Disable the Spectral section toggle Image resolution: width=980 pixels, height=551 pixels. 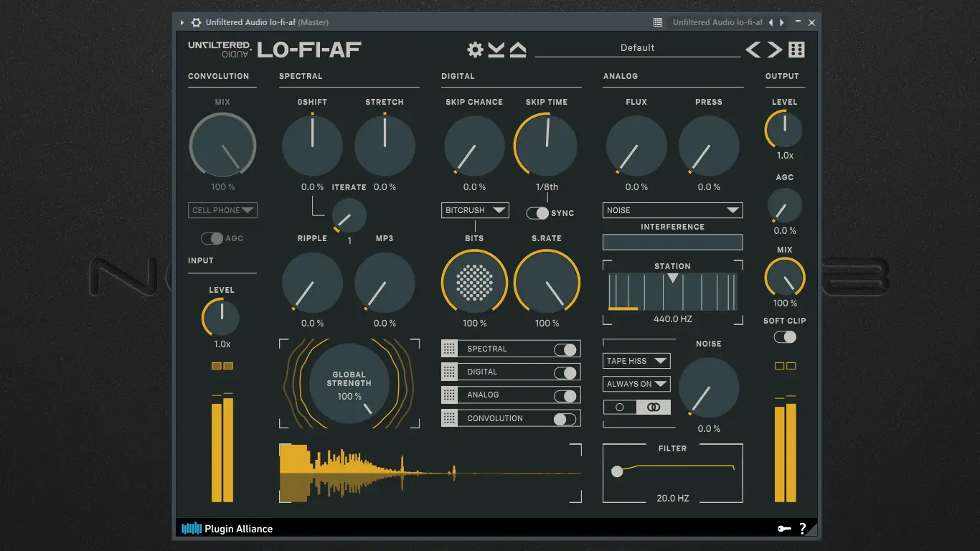pos(565,349)
